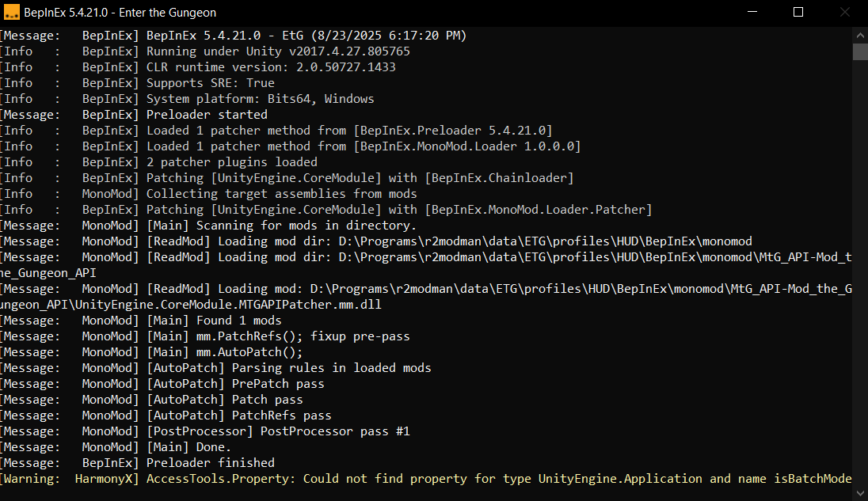
Task: Click the empty scrollbar track below the thumb
Action: coord(860,271)
